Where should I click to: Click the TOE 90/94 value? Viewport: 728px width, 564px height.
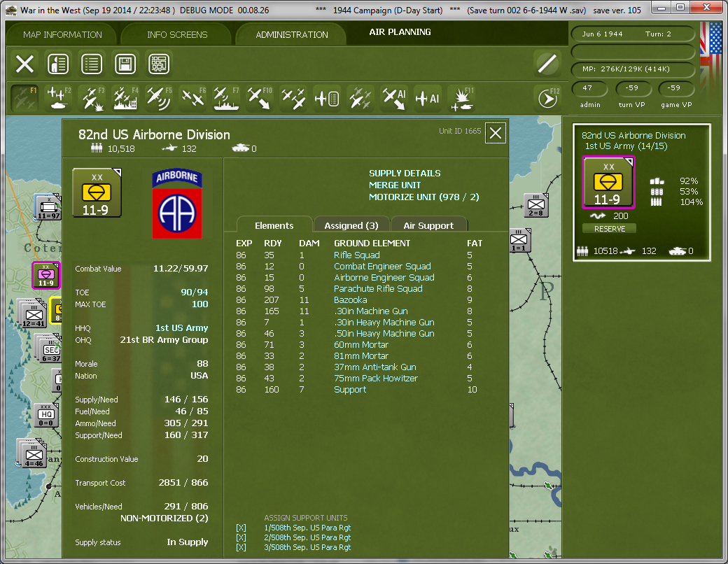pyautogui.click(x=194, y=292)
